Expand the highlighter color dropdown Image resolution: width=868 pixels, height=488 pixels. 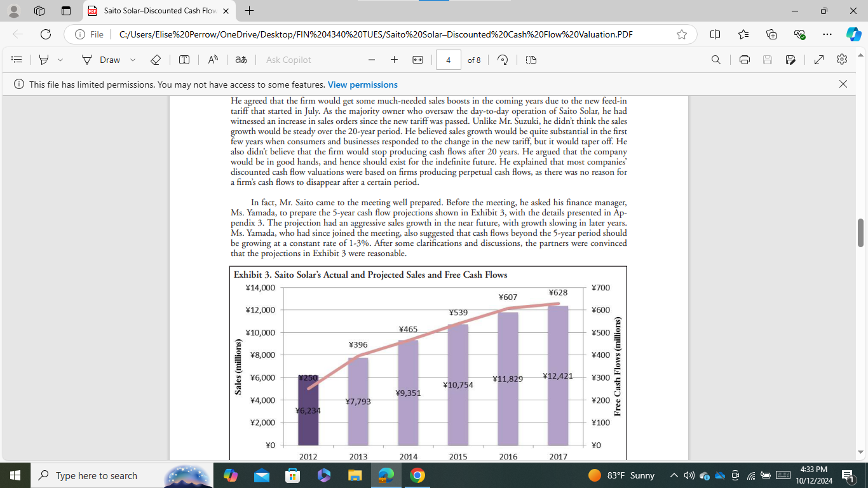click(59, 59)
